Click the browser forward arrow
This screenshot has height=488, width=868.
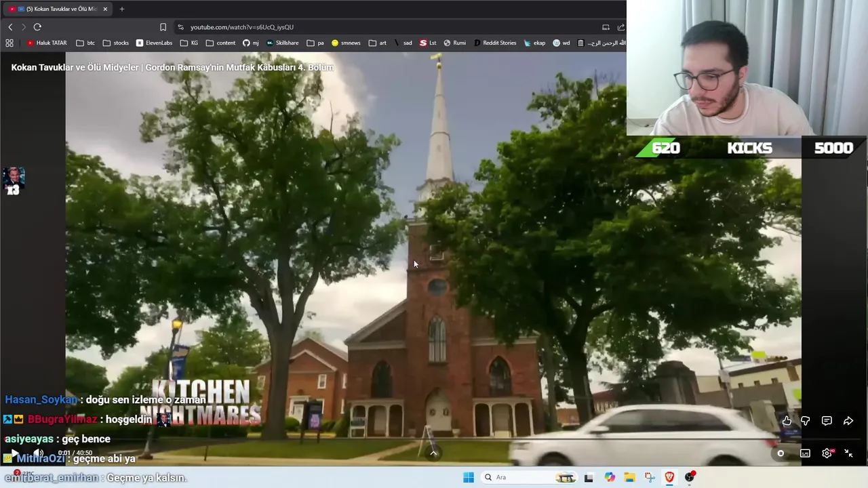(23, 27)
